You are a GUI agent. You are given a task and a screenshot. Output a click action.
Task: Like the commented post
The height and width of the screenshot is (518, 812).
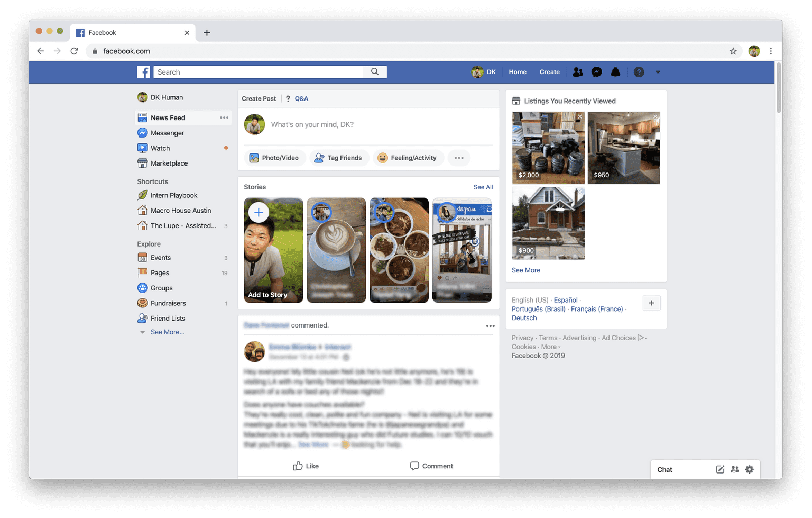pos(306,466)
